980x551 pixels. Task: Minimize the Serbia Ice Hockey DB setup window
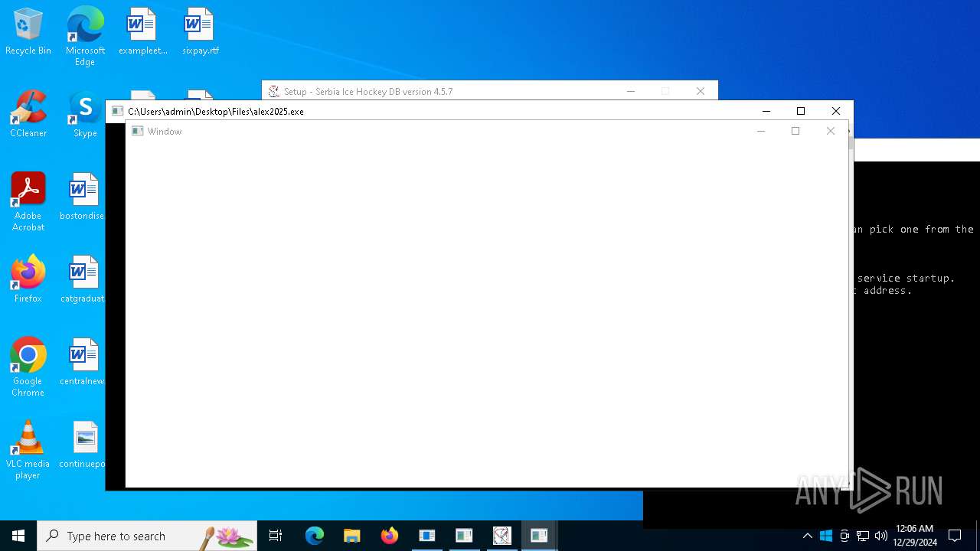tap(631, 91)
